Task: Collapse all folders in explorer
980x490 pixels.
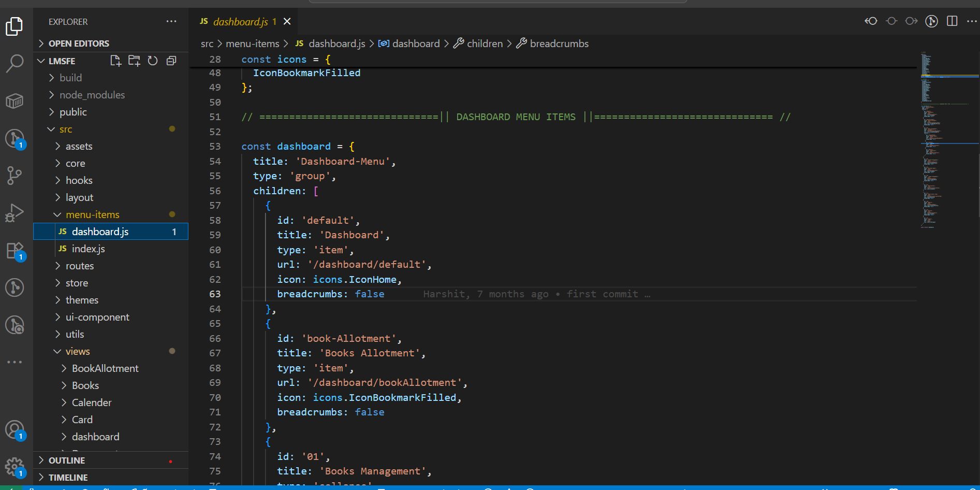Action: coord(171,61)
